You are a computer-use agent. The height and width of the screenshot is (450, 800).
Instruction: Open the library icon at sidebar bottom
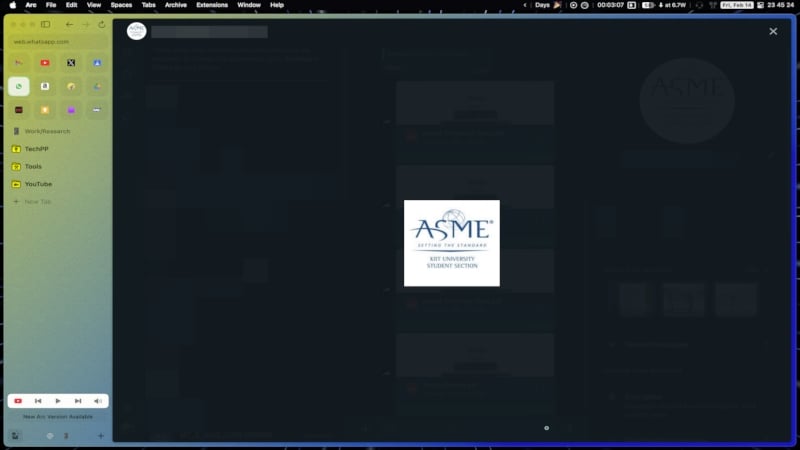click(15, 436)
